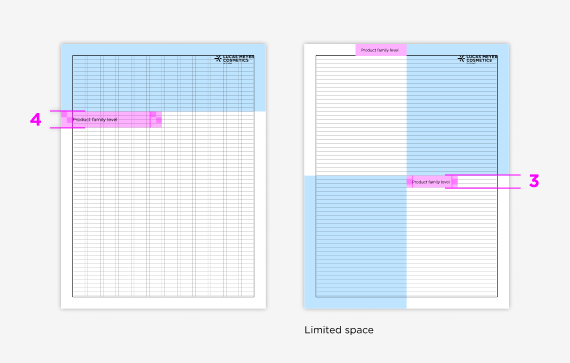Click the 'Limited space' caption
The height and width of the screenshot is (363, 570).
pos(339,330)
